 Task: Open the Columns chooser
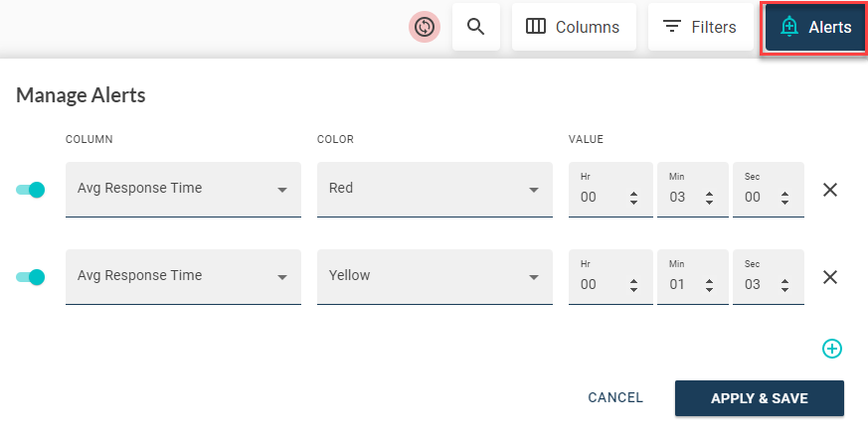click(x=573, y=27)
